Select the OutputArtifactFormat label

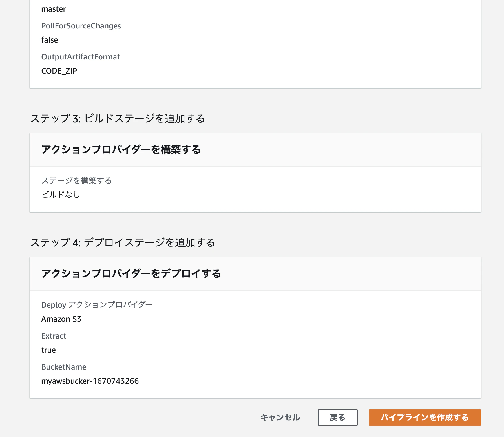[81, 57]
